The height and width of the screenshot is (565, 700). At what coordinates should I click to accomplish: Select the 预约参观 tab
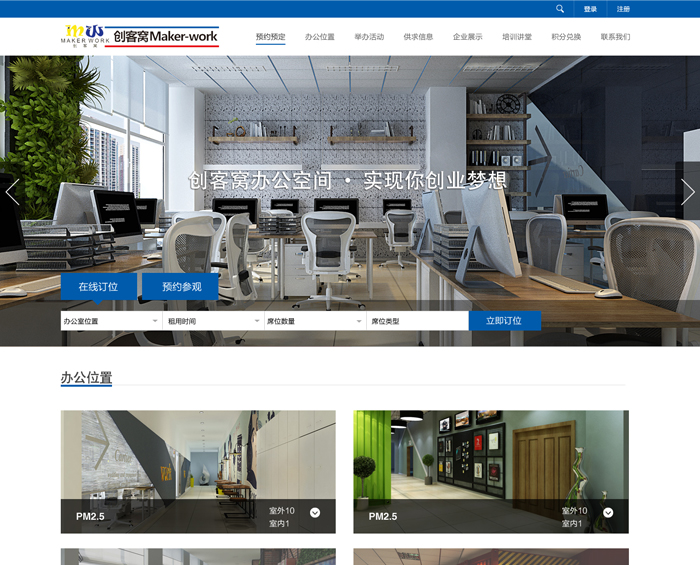pyautogui.click(x=181, y=287)
